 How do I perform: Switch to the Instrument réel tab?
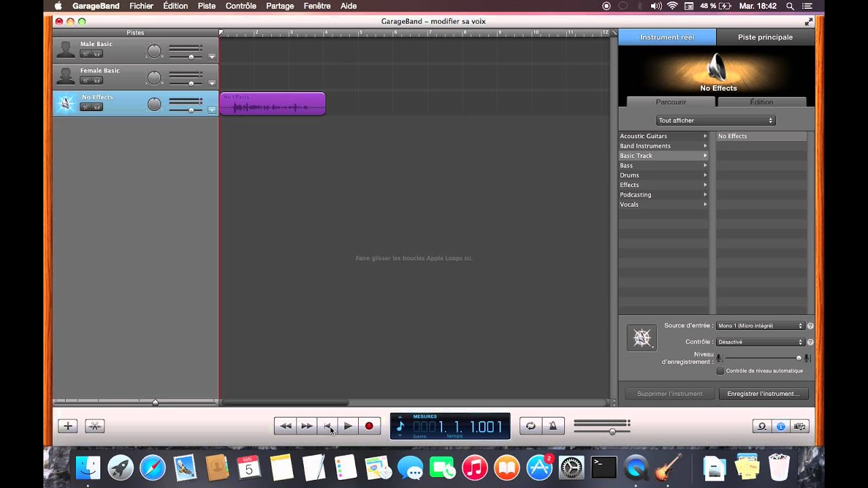[x=667, y=37]
